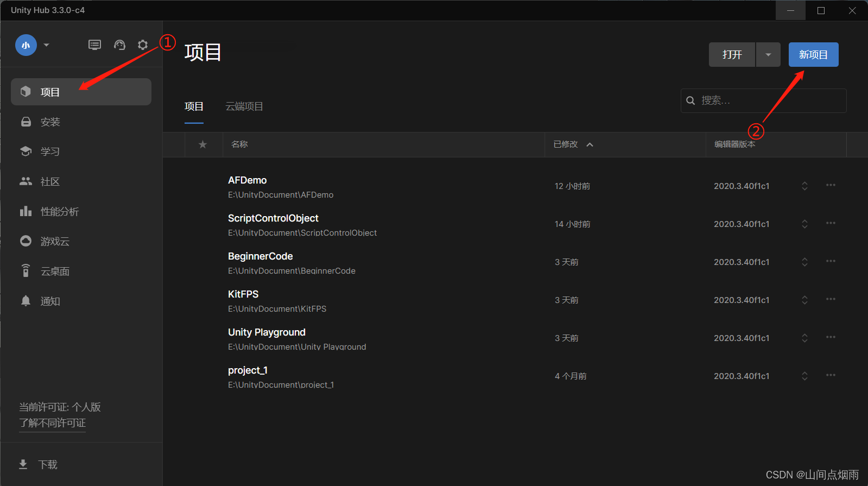Click the 4 个月前 modified time
868x486 pixels.
click(571, 376)
